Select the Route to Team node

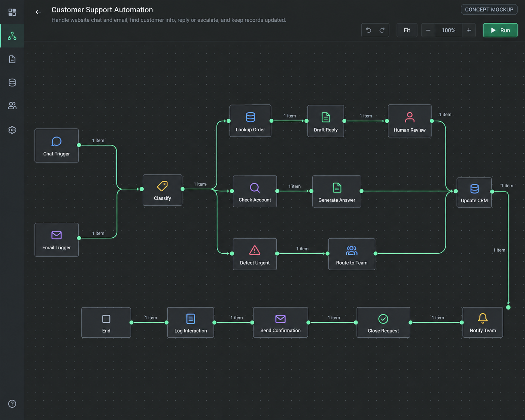coord(352,254)
